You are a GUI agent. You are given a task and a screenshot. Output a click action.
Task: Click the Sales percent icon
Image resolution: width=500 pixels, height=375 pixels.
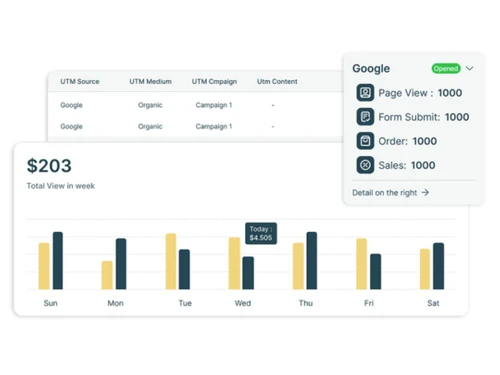point(365,165)
